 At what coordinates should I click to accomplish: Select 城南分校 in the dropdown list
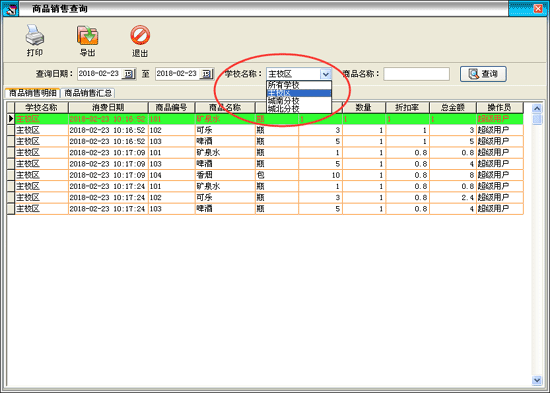[299, 101]
